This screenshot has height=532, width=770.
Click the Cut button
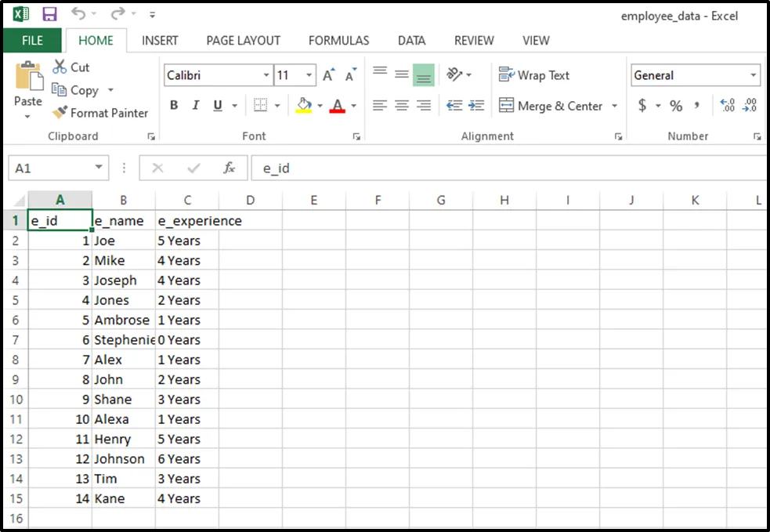tap(70, 67)
